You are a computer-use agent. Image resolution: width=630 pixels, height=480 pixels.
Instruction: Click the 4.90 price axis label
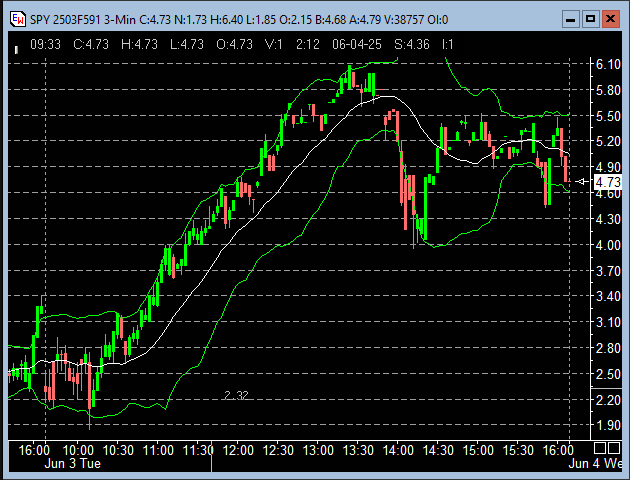click(x=608, y=167)
